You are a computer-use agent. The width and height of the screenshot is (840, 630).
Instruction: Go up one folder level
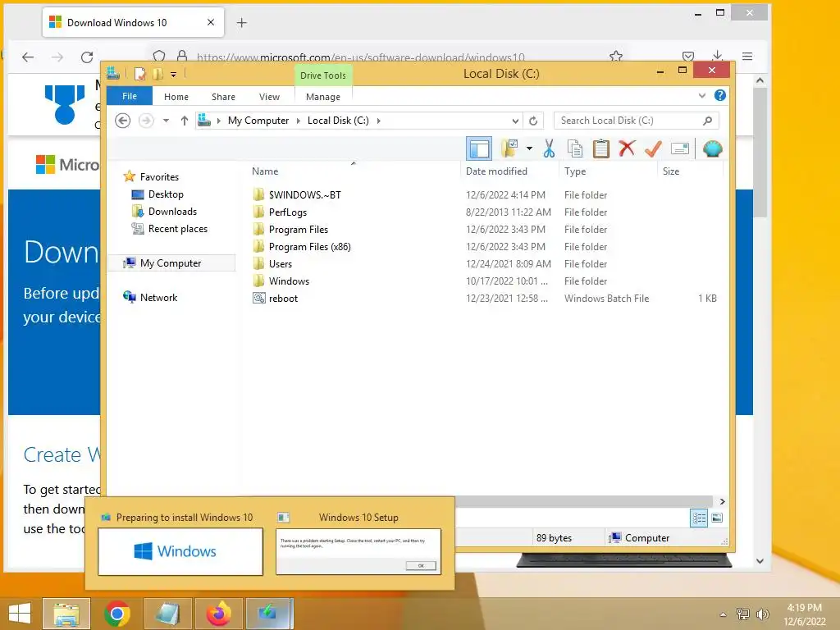[185, 121]
